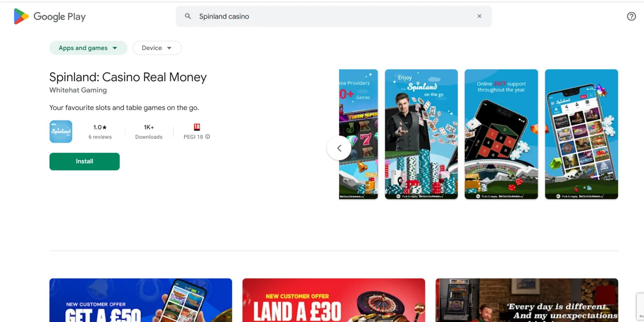
Task: Click the PEGI 18 rating badge
Action: tap(197, 127)
